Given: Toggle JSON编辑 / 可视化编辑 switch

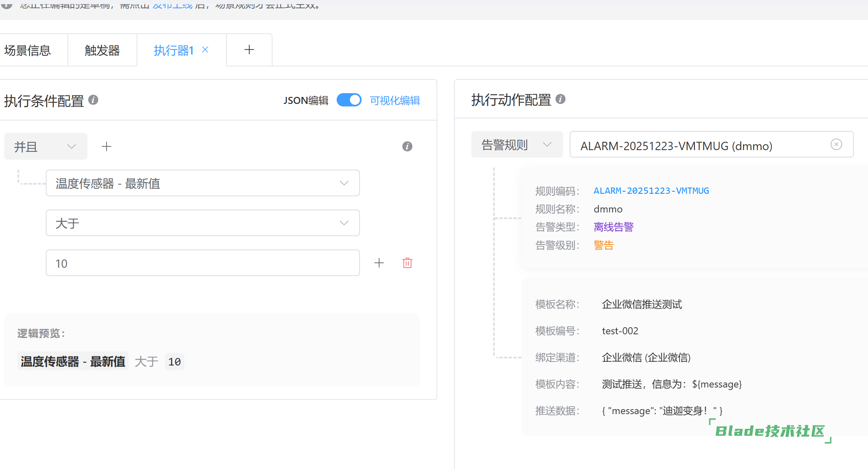Looking at the screenshot, I should (349, 100).
